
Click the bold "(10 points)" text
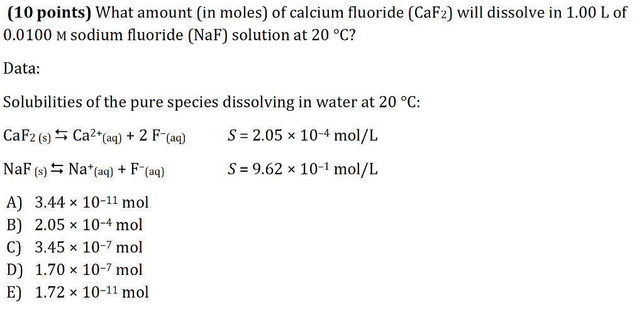49,13
